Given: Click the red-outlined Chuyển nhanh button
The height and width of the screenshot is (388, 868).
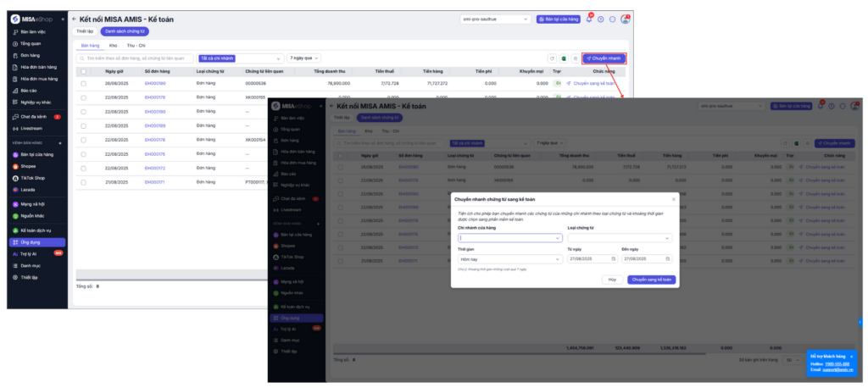Looking at the screenshot, I should [604, 58].
